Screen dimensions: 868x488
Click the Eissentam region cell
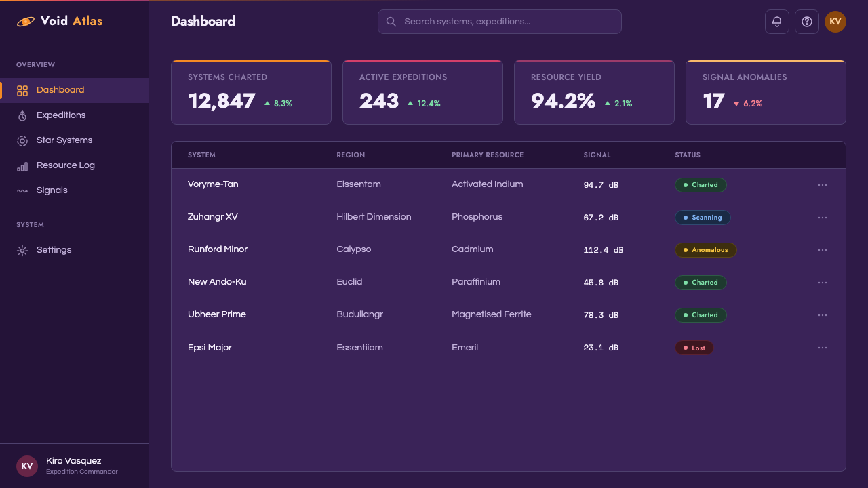pyautogui.click(x=359, y=184)
